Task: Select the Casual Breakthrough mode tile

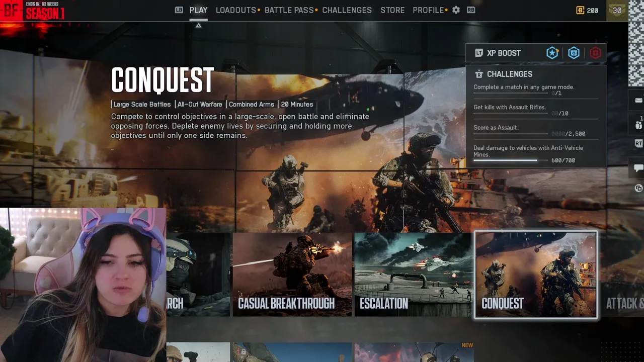Action: click(292, 275)
